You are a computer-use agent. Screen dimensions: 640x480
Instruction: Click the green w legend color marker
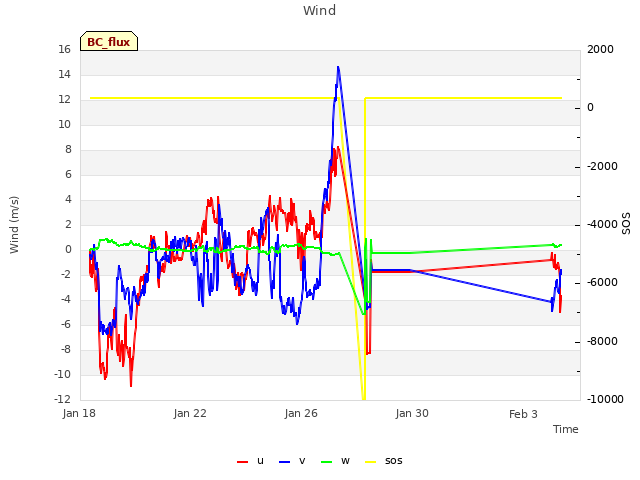(x=327, y=462)
